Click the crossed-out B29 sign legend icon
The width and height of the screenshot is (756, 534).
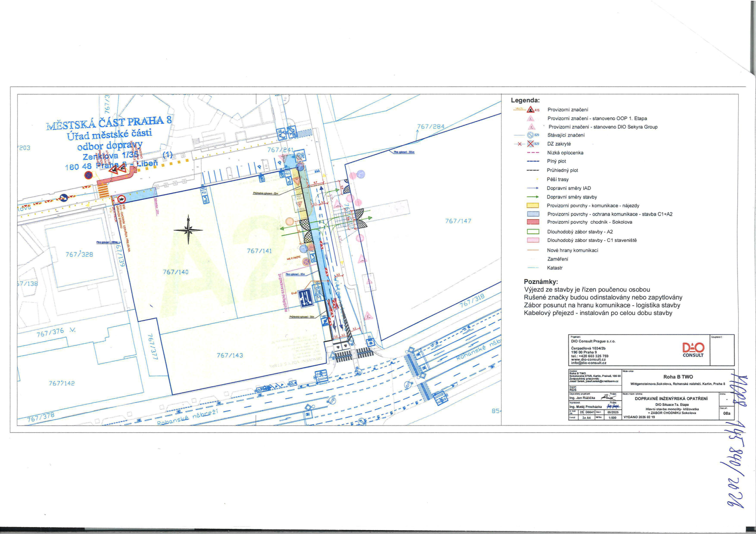[x=531, y=144]
